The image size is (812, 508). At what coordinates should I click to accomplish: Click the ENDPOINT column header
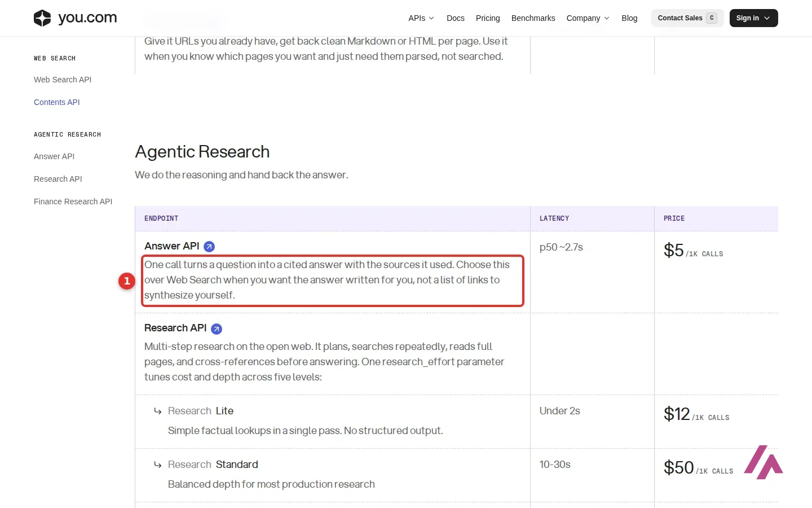coord(161,218)
